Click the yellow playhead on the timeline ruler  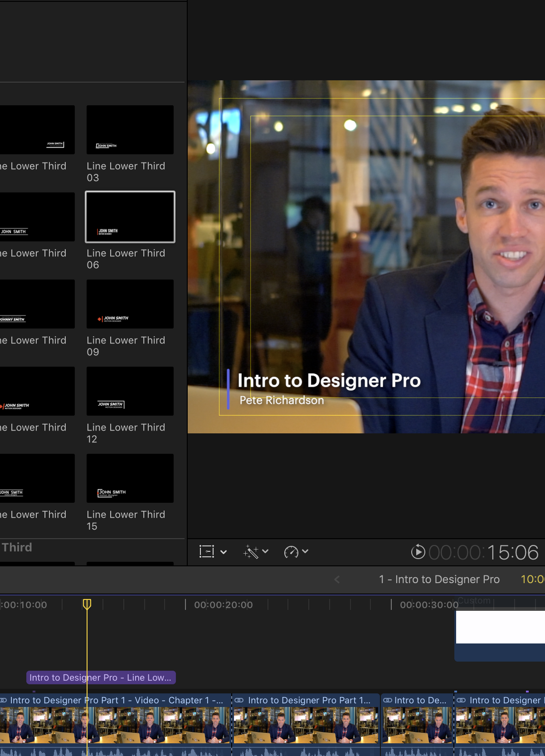pos(87,604)
